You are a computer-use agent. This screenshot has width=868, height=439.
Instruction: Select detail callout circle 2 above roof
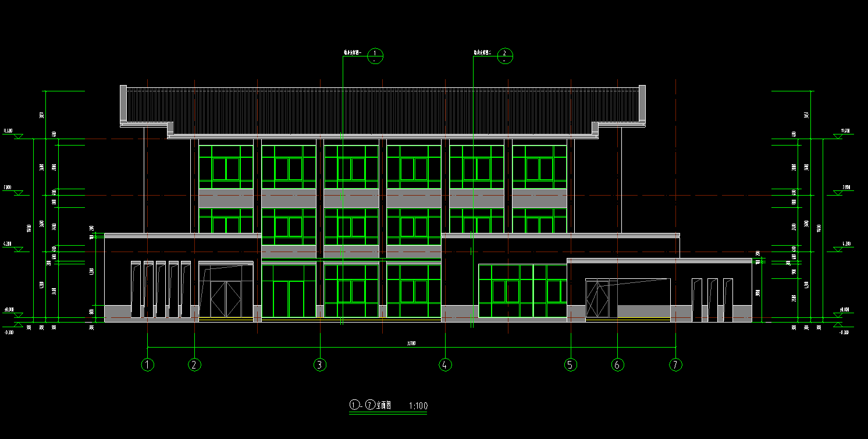click(x=505, y=56)
